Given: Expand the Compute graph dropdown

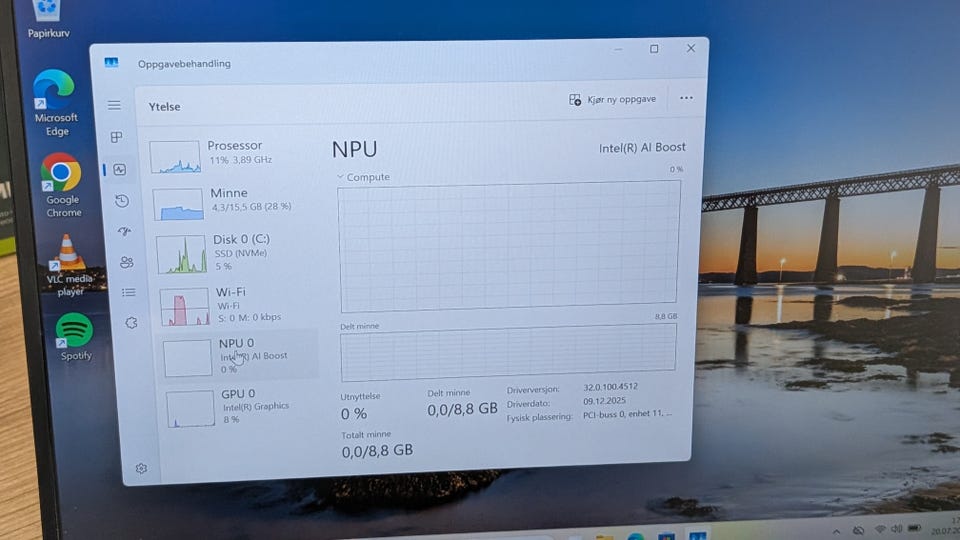Looking at the screenshot, I should 340,177.
